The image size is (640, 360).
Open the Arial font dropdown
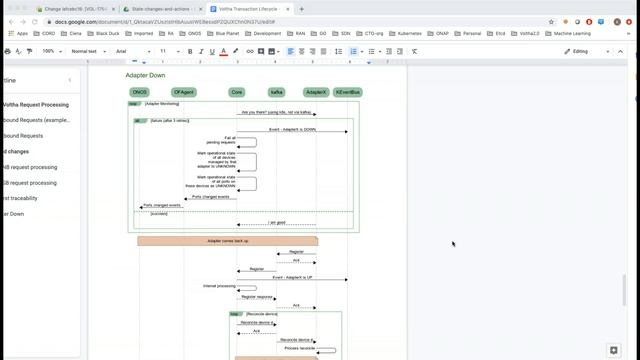click(133, 51)
